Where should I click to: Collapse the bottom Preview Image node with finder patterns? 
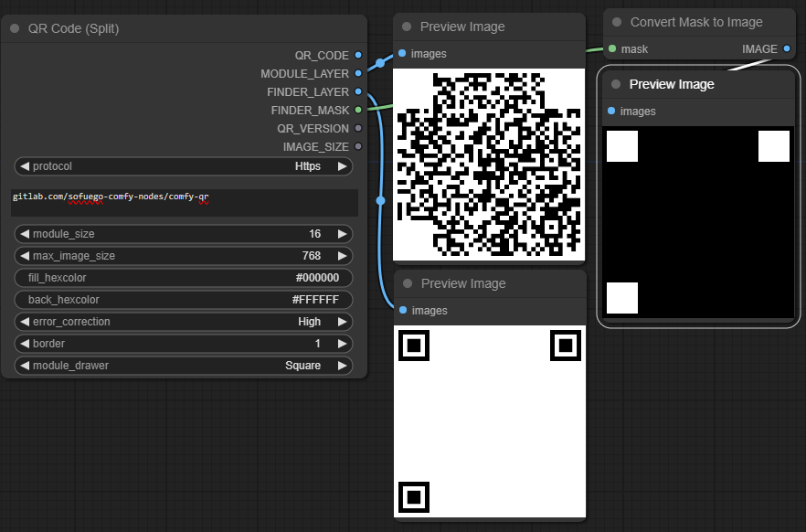coord(408,283)
